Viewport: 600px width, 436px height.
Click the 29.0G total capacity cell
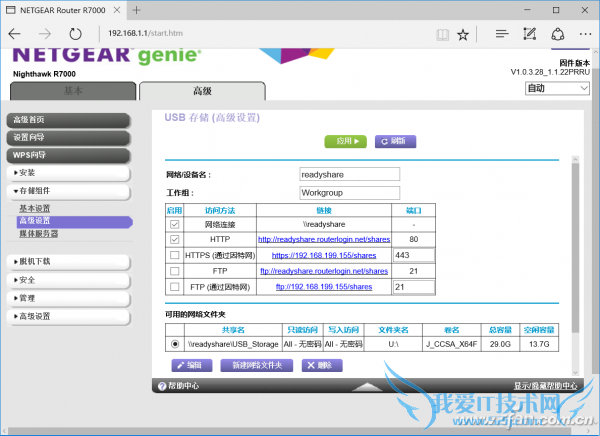500,344
